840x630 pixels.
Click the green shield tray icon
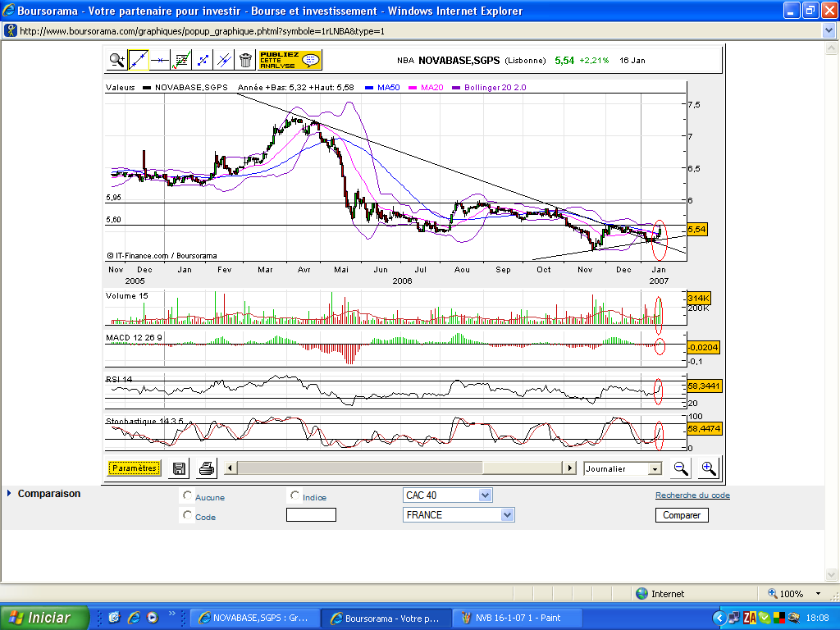coord(764,618)
